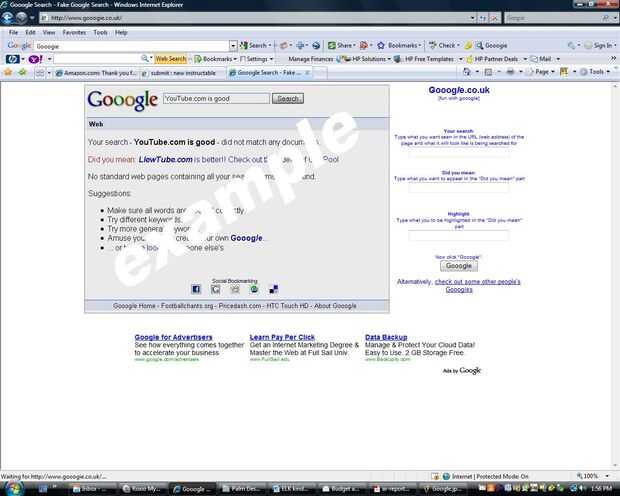Open the address bar history dropdown
This screenshot has width=620, height=496.
click(472, 18)
